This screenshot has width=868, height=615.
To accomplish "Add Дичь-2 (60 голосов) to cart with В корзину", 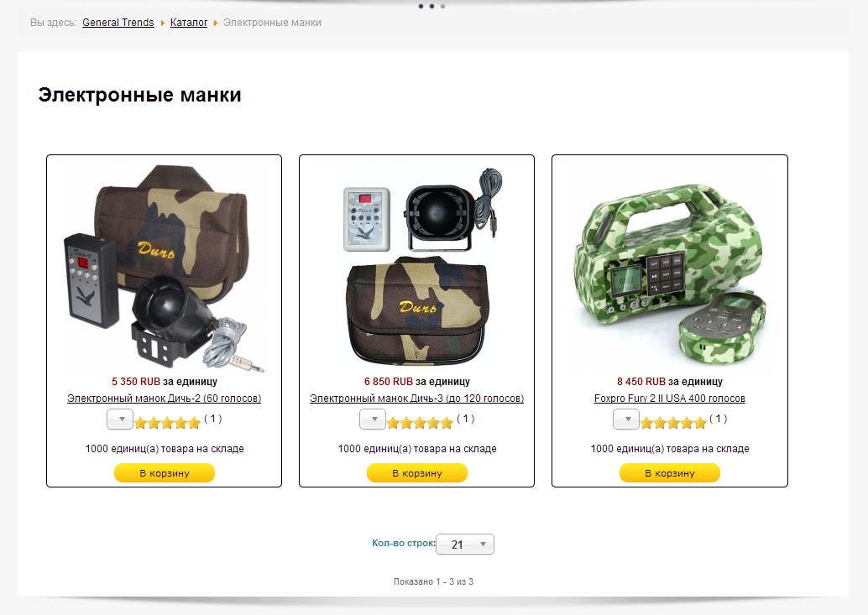I will click(165, 473).
